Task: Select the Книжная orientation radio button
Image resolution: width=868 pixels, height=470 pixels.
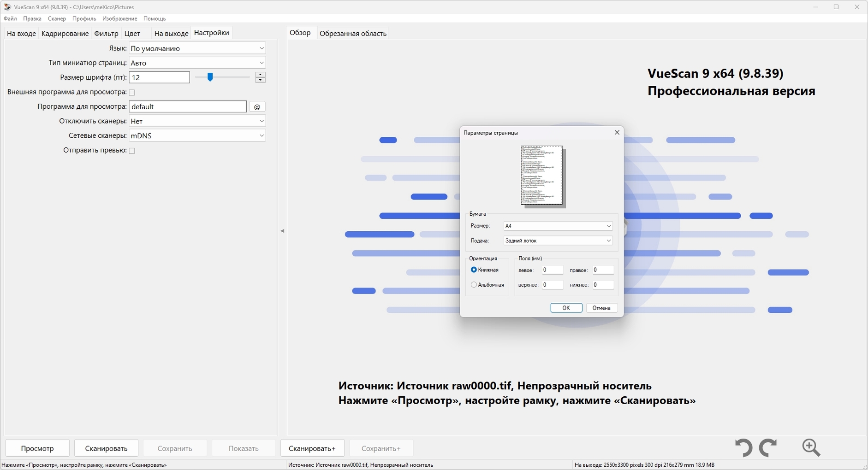Action: pos(474,270)
